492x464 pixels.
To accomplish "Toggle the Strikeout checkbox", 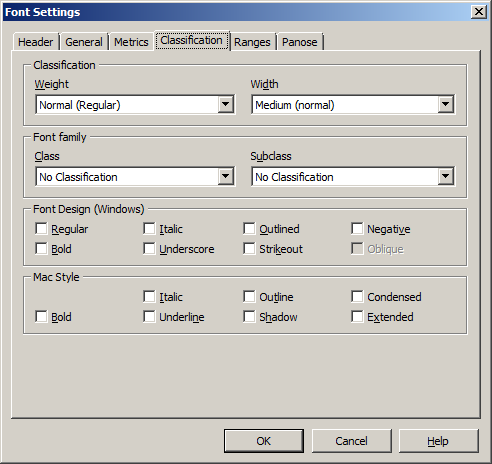I will [x=249, y=249].
